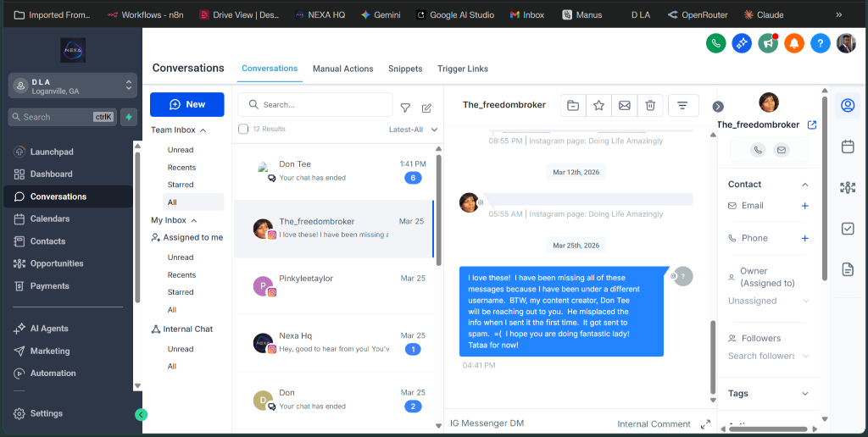The image size is (868, 437).
Task: Switch to the Manual Actions tab
Action: coord(342,69)
